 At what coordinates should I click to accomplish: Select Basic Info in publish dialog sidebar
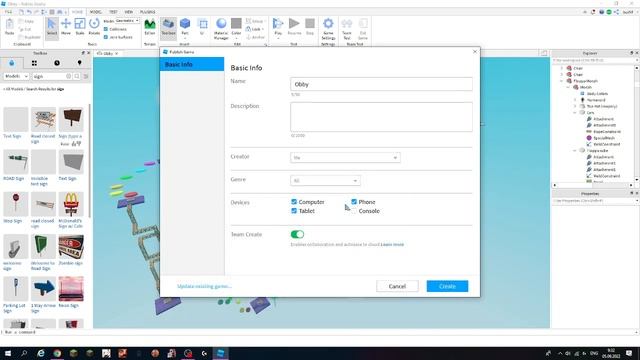pyautogui.click(x=192, y=64)
